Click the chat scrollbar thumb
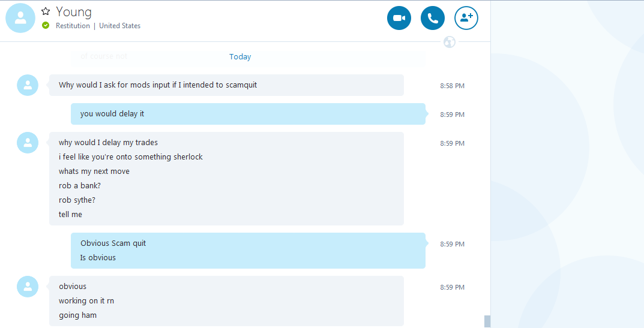644x328 pixels. tap(487, 321)
